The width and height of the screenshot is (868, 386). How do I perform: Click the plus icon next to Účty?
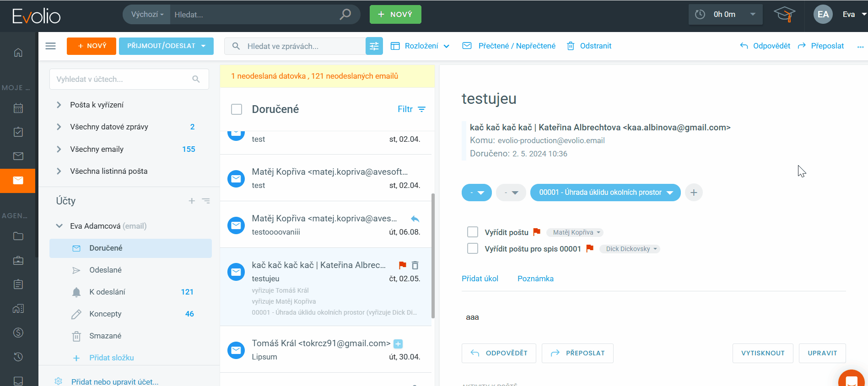point(192,201)
